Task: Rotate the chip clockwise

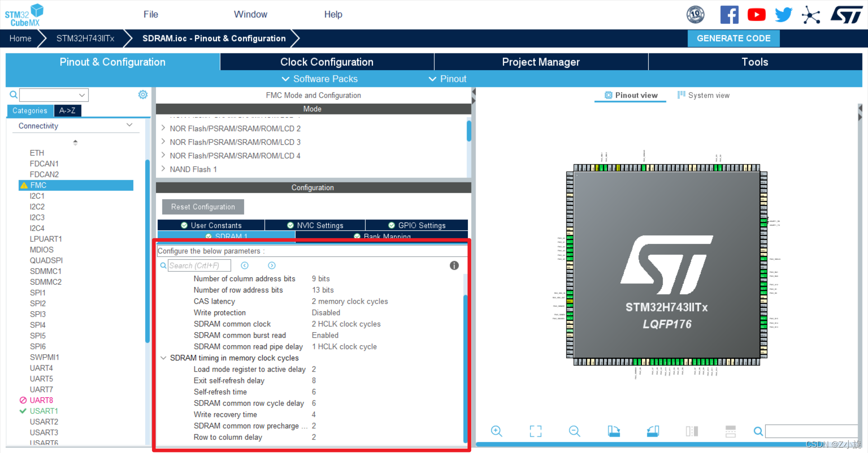Action: [613, 431]
